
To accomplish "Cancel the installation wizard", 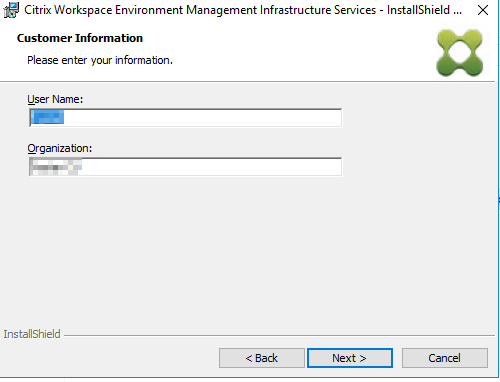I will [445, 358].
